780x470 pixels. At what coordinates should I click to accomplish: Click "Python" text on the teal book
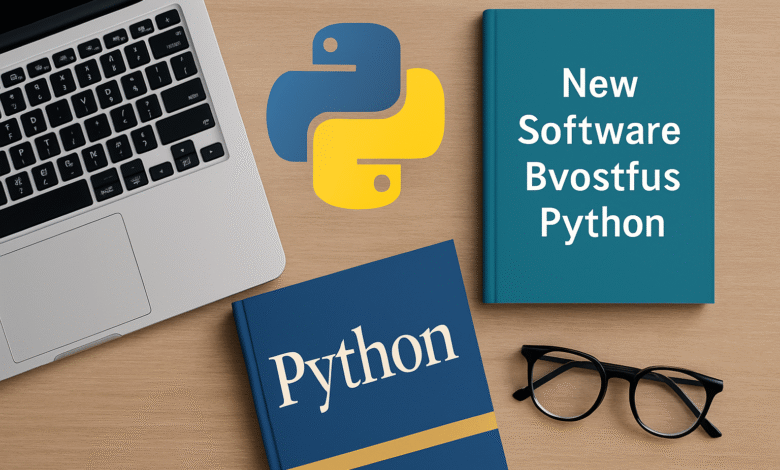[x=602, y=224]
